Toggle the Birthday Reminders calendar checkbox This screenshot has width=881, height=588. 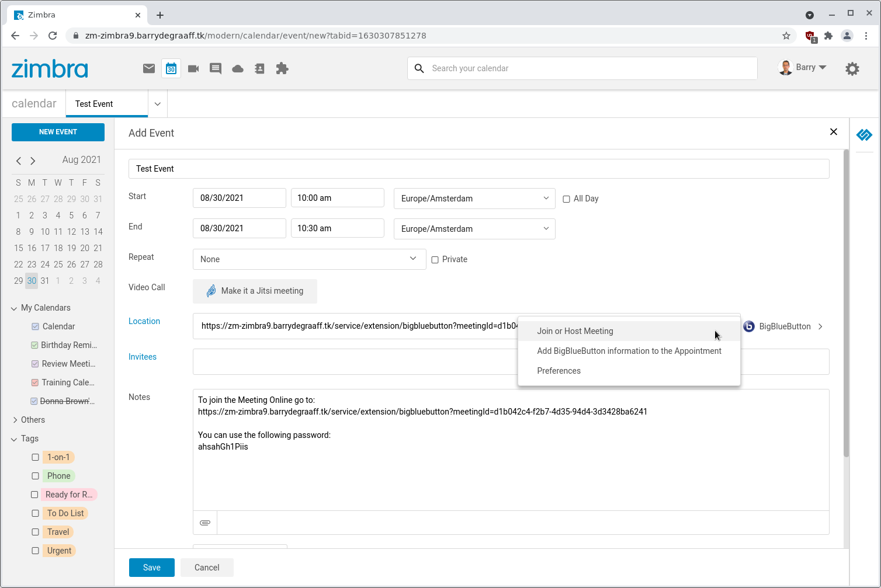click(x=34, y=345)
